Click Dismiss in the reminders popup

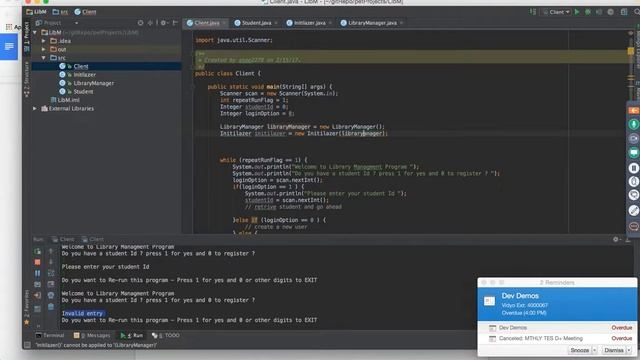(613, 350)
